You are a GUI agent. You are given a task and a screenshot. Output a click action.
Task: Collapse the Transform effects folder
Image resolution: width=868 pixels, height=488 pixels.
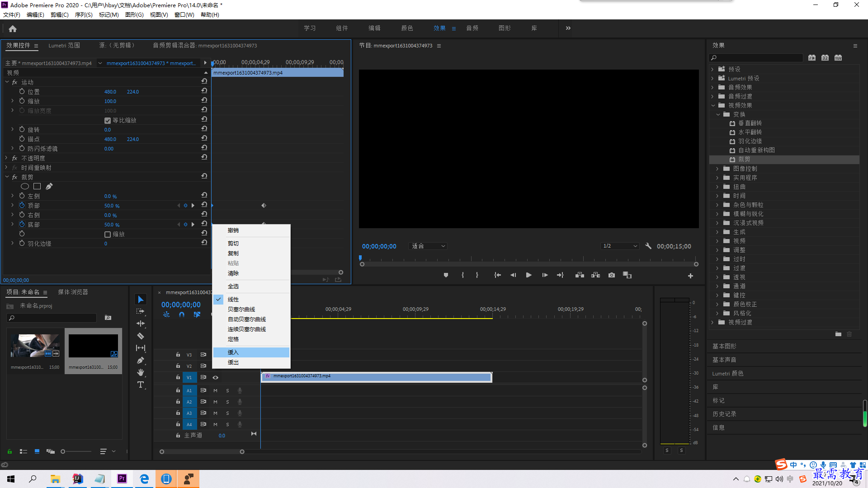717,114
